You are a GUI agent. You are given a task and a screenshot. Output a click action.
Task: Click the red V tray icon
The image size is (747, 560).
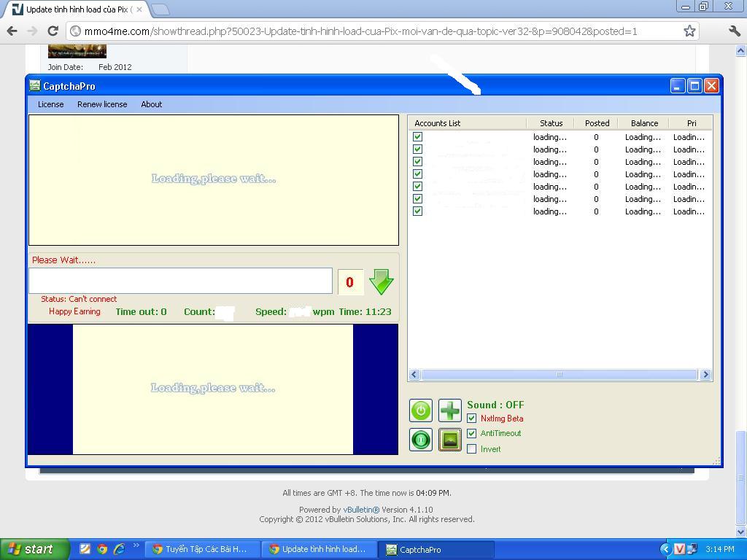coord(679,549)
